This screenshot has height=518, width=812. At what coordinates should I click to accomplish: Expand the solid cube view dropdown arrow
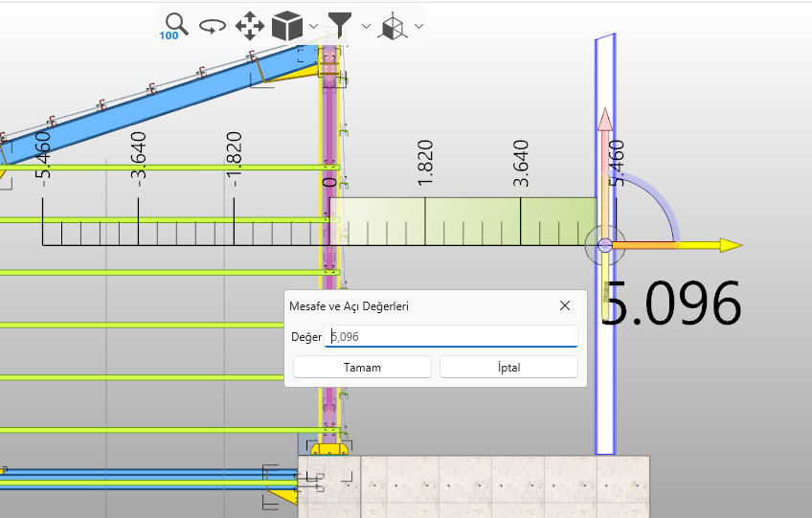click(x=314, y=27)
